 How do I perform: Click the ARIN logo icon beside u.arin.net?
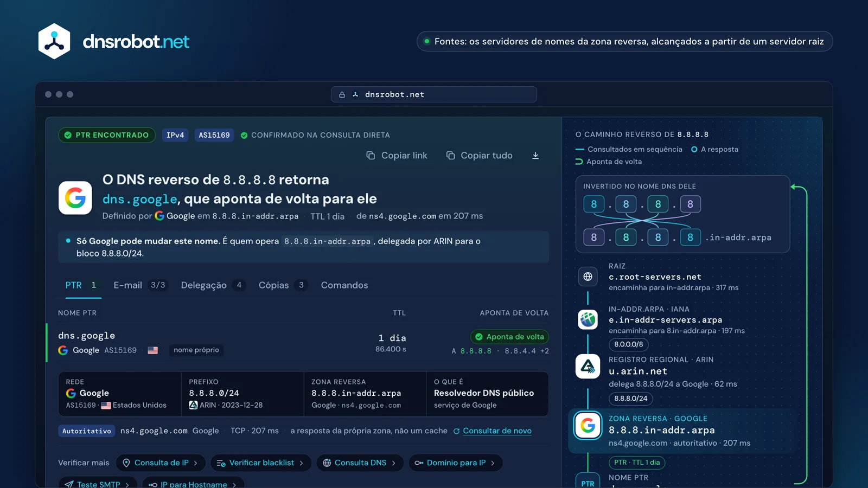[588, 367]
